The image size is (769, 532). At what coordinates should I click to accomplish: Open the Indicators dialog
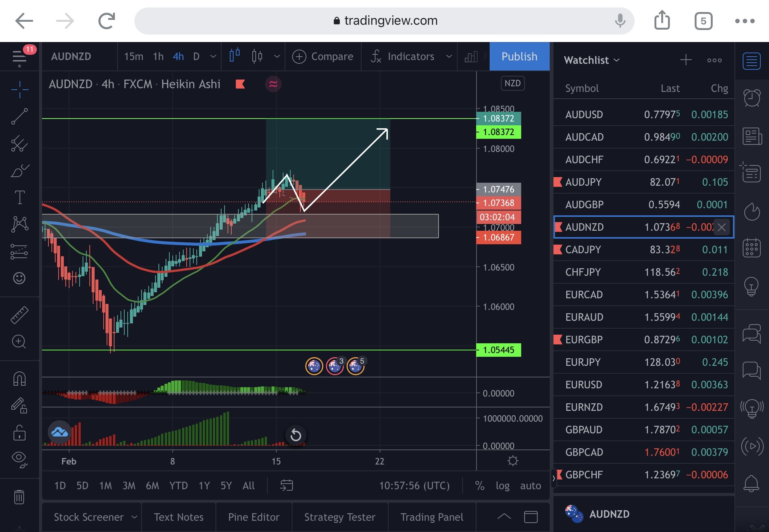tap(403, 57)
